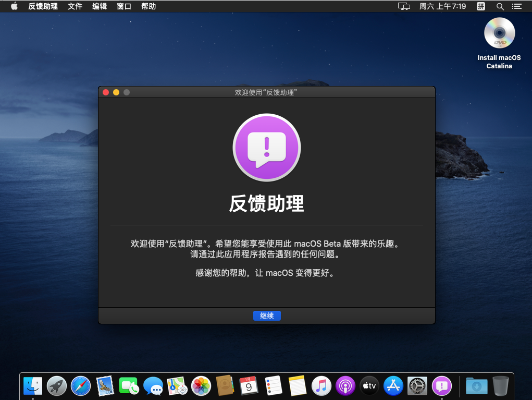The image size is (532, 400).
Task: Open Calendar in the Dock
Action: pyautogui.click(x=249, y=386)
